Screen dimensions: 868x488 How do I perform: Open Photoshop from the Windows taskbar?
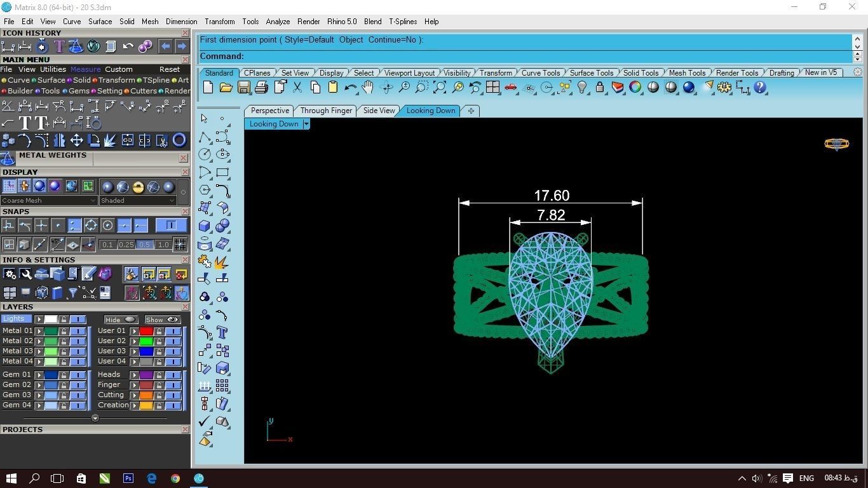(x=128, y=478)
